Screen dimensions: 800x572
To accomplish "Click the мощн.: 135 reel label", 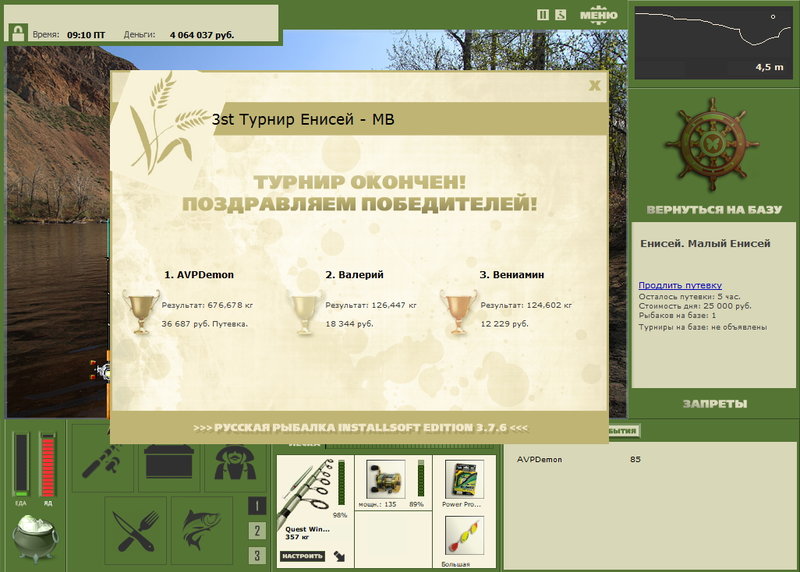I will coord(378,504).
